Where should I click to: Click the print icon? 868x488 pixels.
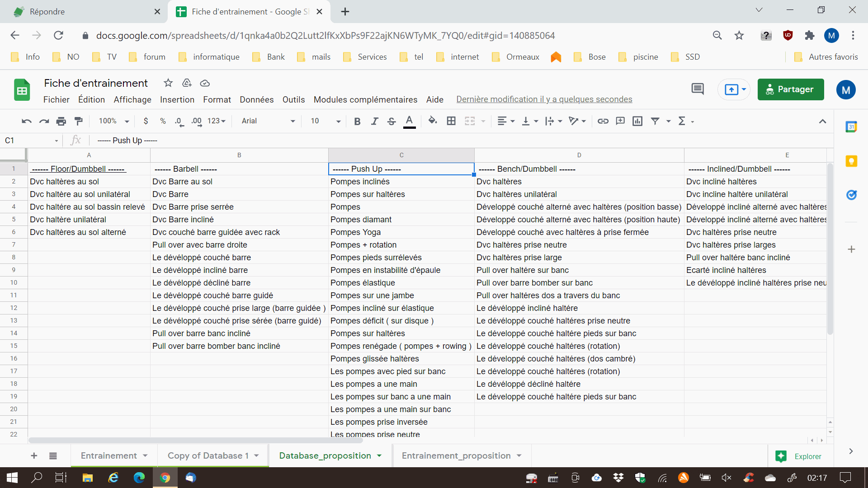pyautogui.click(x=61, y=121)
